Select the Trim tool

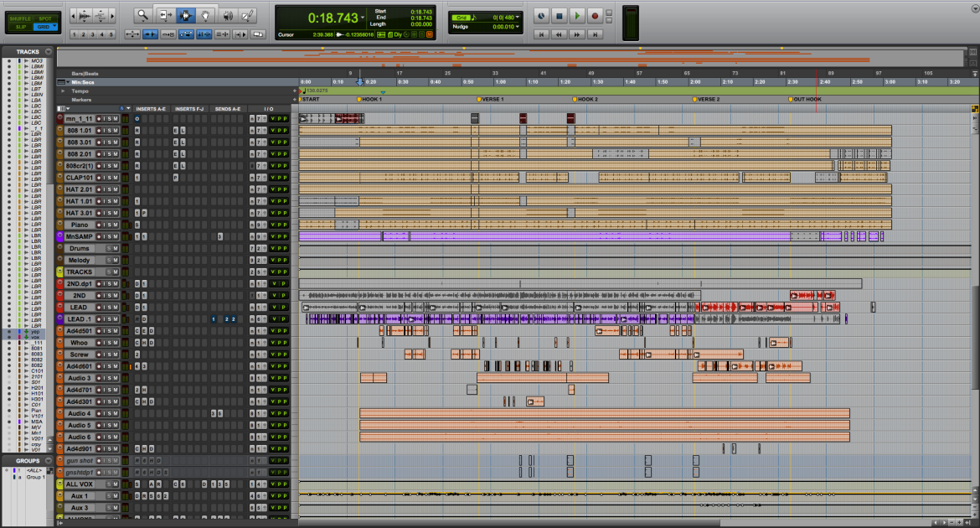165,15
